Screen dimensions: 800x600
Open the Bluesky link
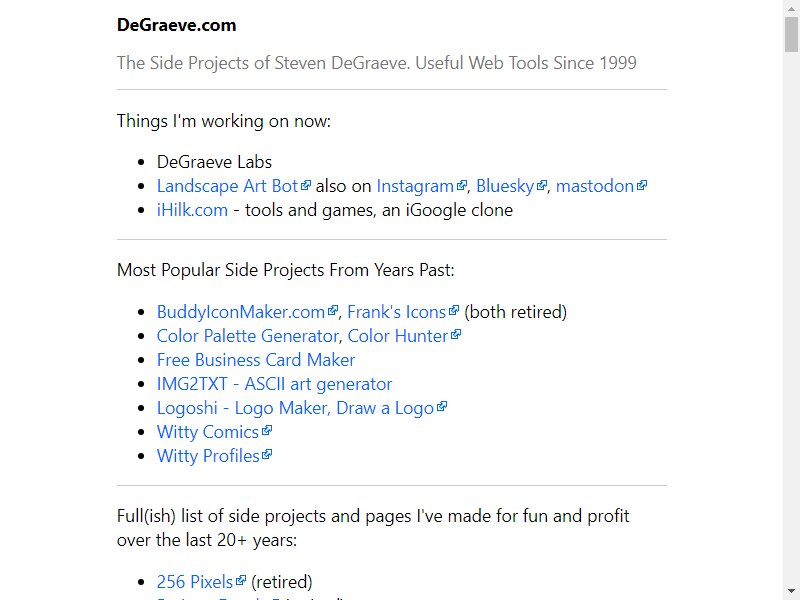point(505,186)
